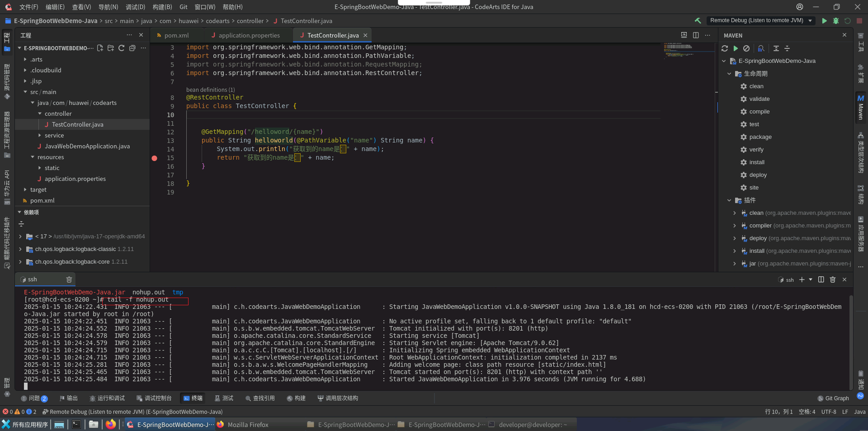Close the TestController.java tab
This screenshot has width=868, height=431.
click(365, 35)
